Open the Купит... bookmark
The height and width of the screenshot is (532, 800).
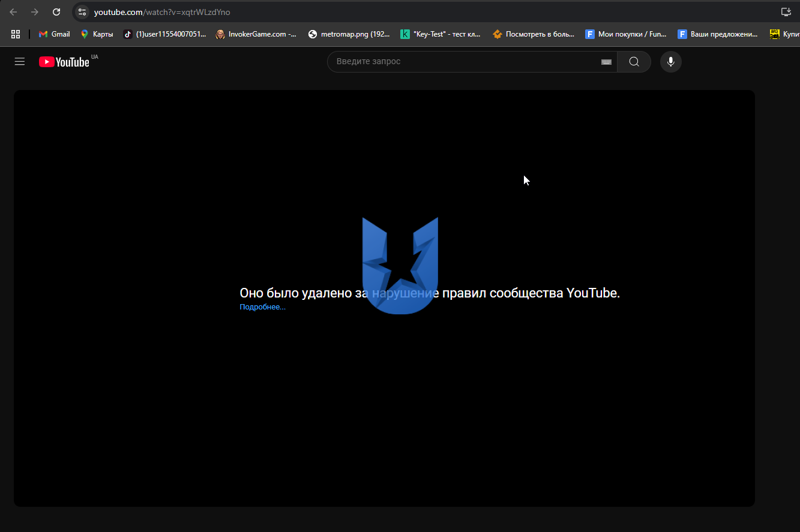pyautogui.click(x=784, y=34)
